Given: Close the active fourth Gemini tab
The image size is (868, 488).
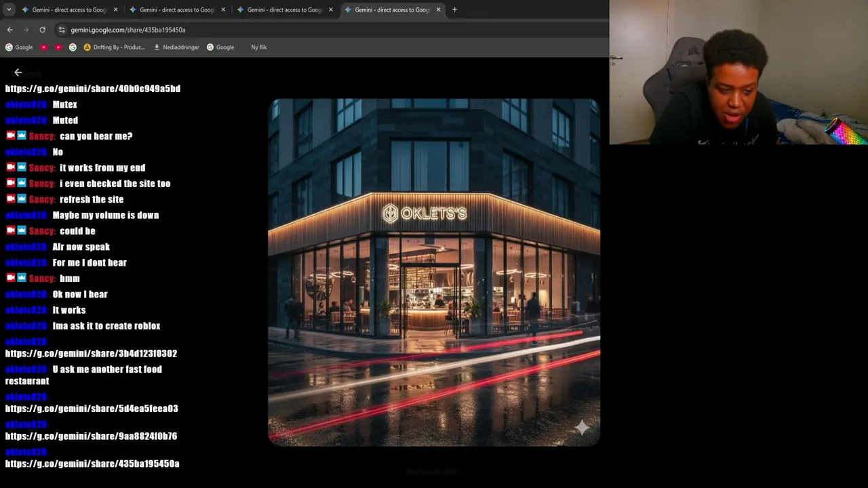Looking at the screenshot, I should 439,9.
